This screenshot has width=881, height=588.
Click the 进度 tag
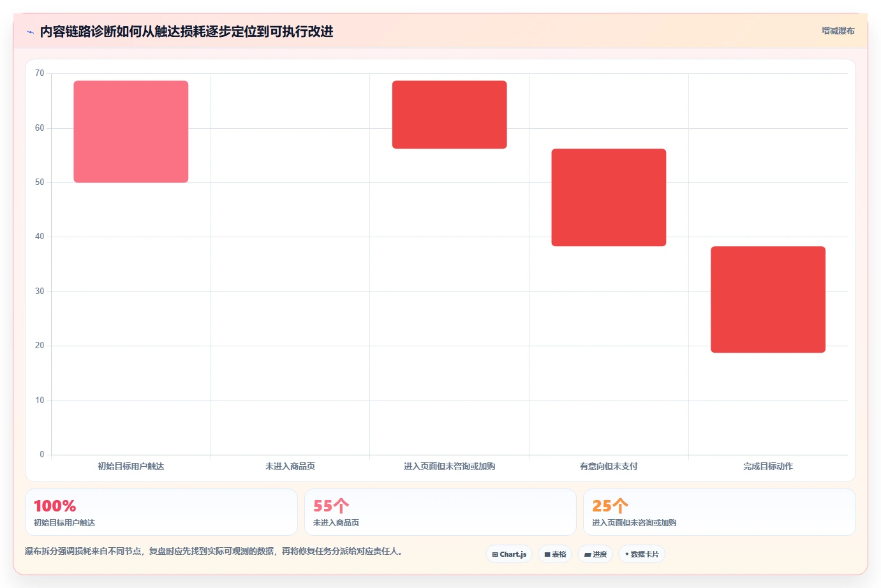(595, 554)
